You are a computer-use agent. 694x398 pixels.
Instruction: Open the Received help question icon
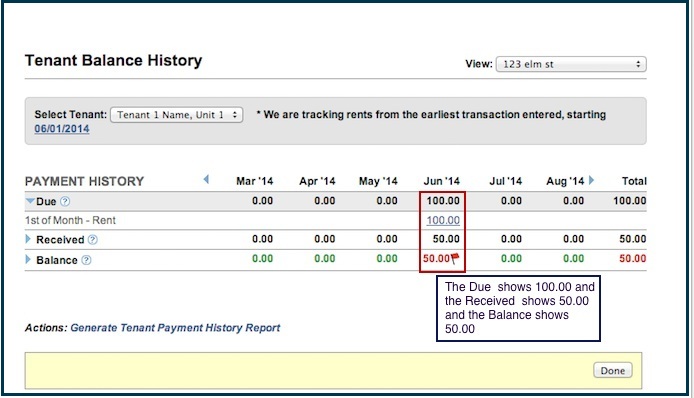93,240
